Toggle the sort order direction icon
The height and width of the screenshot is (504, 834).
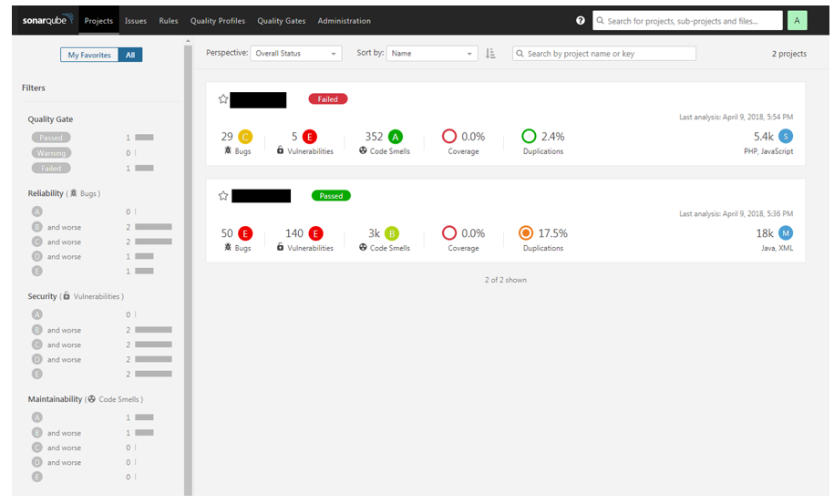pos(490,53)
